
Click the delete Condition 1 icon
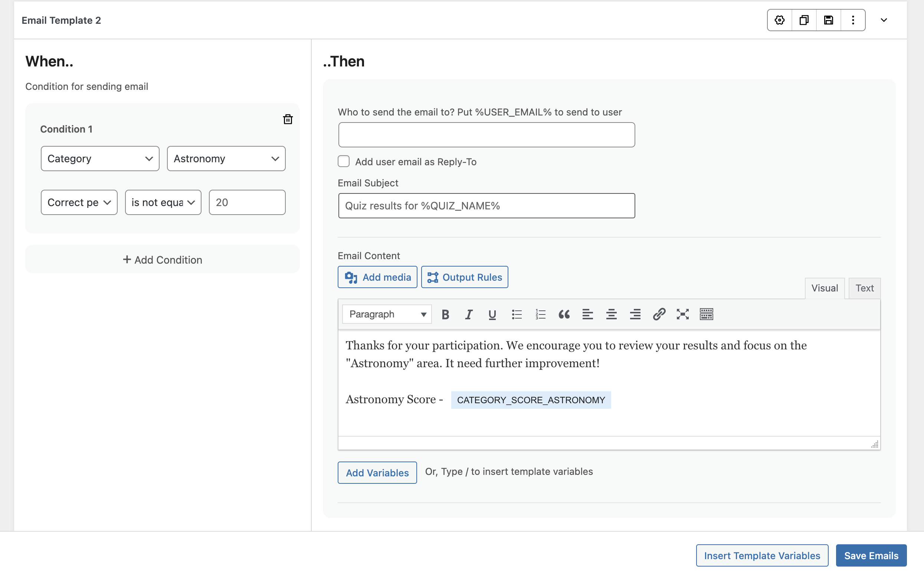(288, 120)
